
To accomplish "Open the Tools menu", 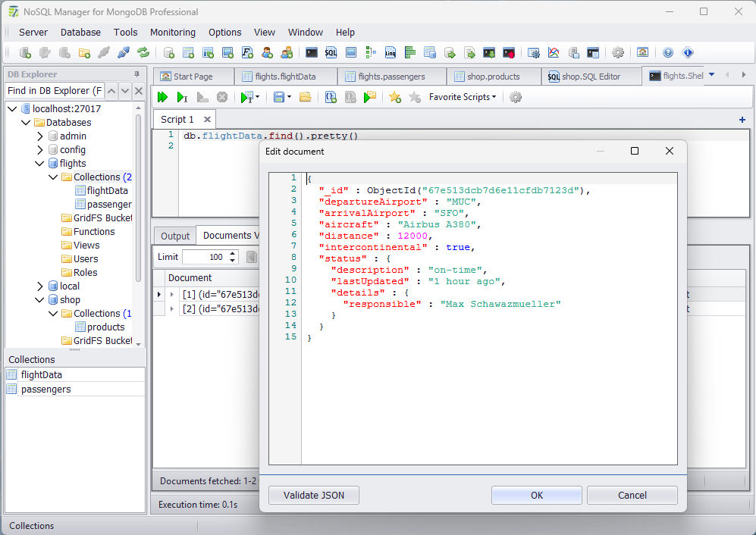I will [x=125, y=33].
